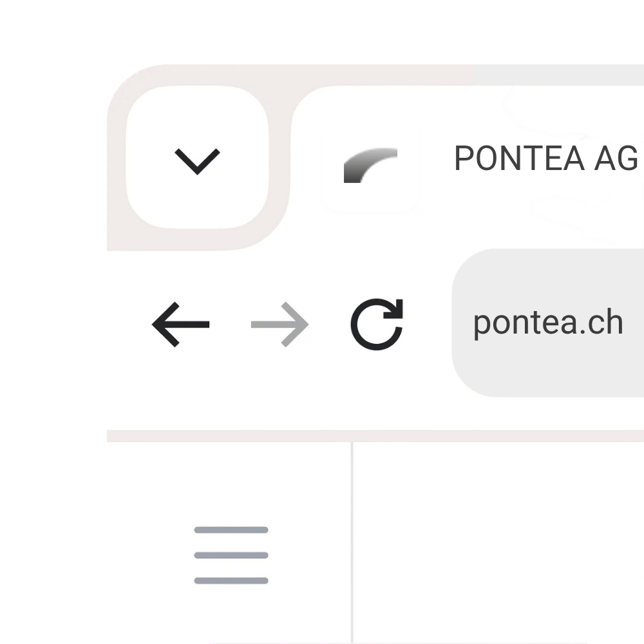Click the PONTEA AG tab title text
The width and height of the screenshot is (644, 644).
[x=546, y=158]
